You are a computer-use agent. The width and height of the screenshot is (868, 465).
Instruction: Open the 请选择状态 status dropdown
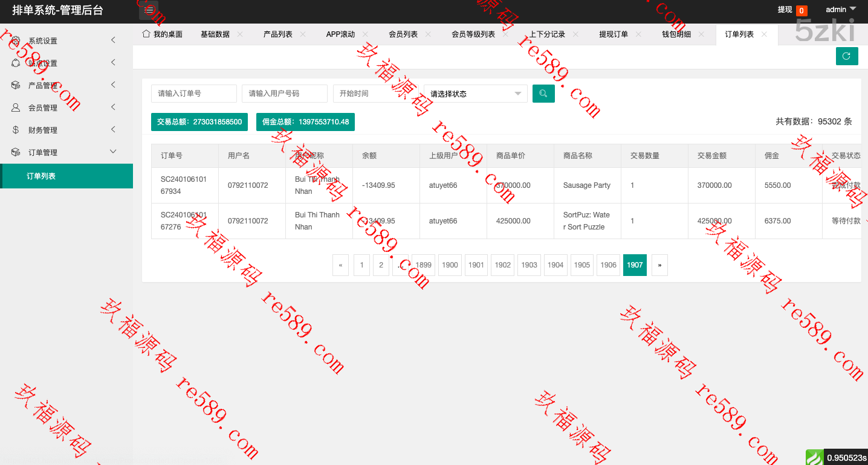point(475,94)
